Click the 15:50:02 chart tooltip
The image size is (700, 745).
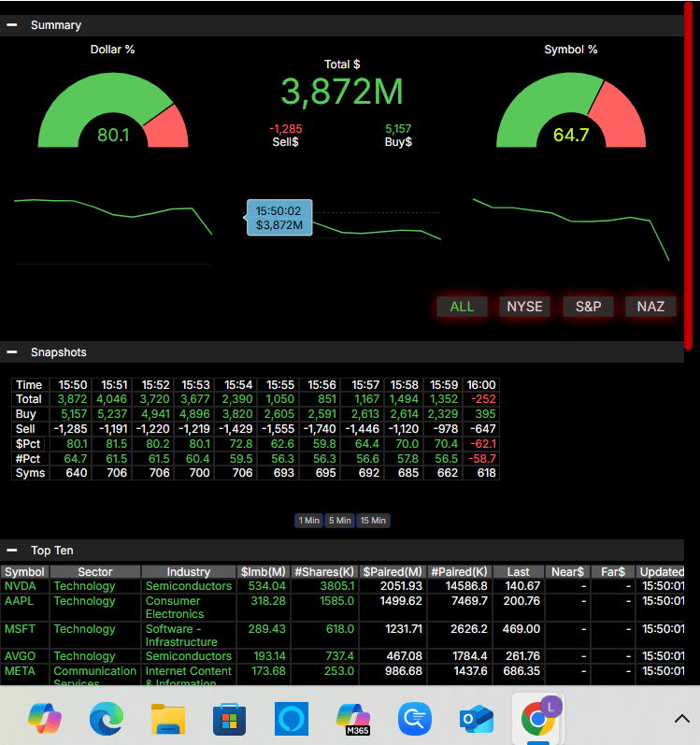click(279, 218)
